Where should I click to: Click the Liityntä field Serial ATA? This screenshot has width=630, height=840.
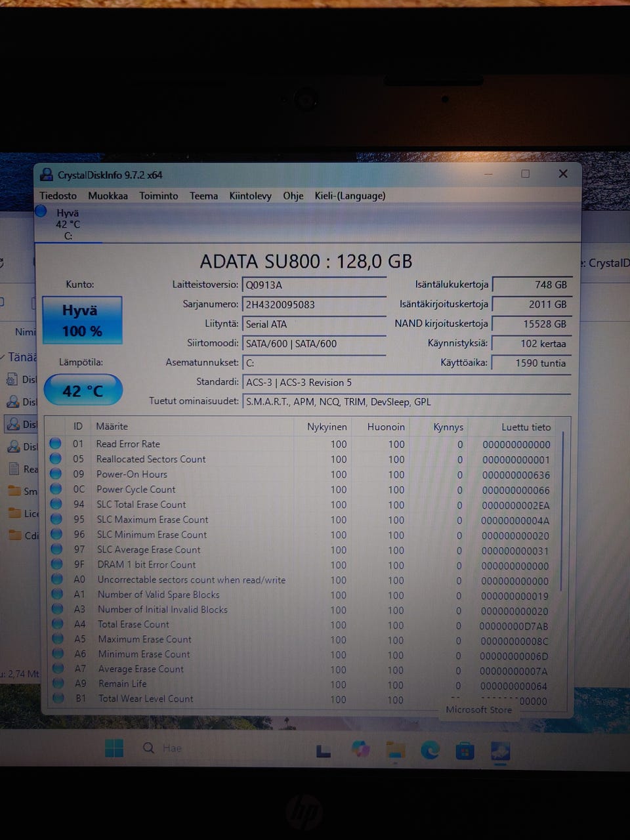[314, 324]
